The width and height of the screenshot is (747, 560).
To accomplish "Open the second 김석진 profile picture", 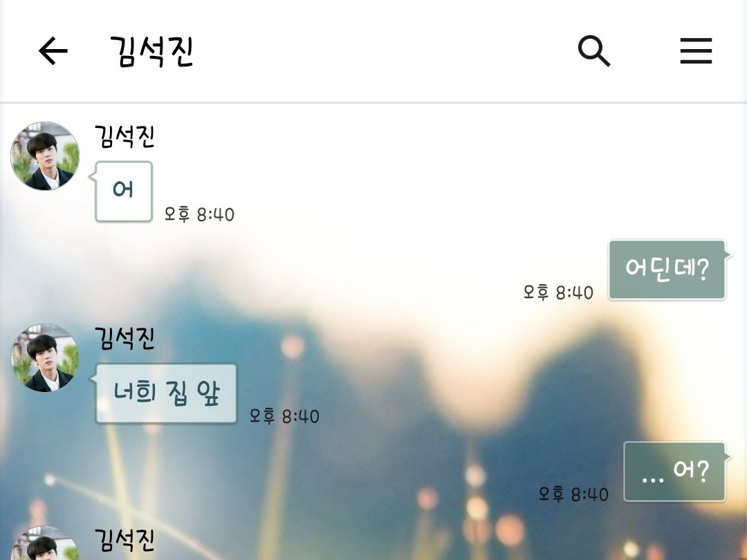I will tap(45, 358).
